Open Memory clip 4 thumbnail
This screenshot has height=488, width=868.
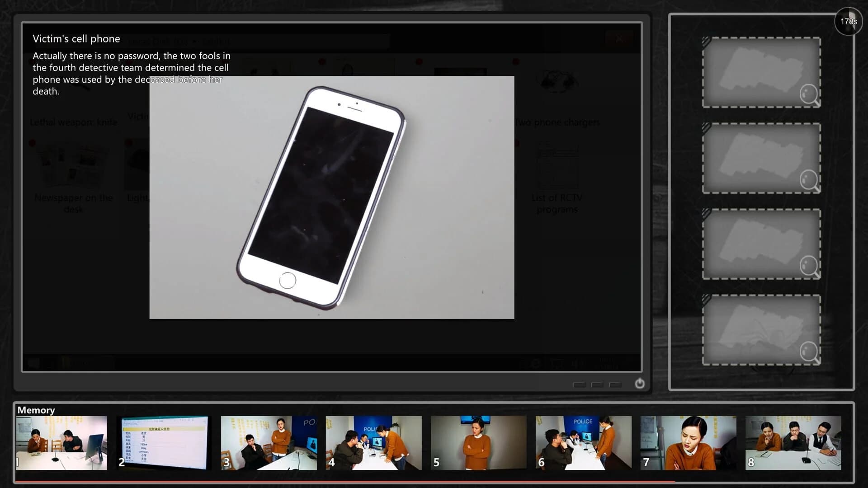pos(374,443)
